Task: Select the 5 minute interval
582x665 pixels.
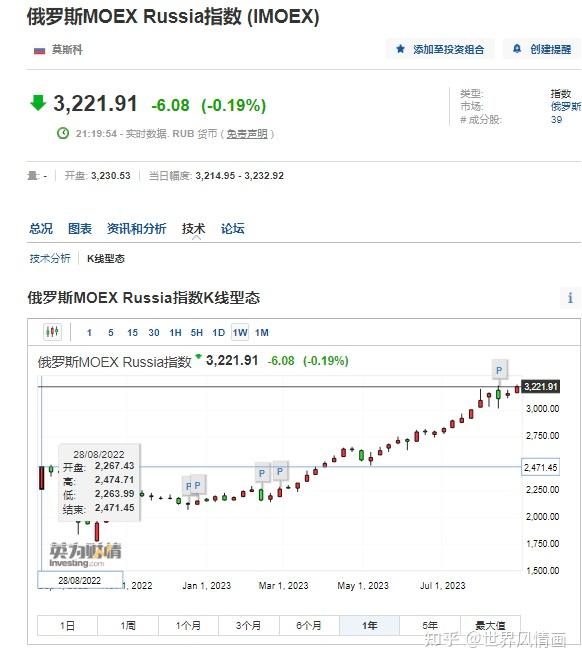Action: point(111,332)
